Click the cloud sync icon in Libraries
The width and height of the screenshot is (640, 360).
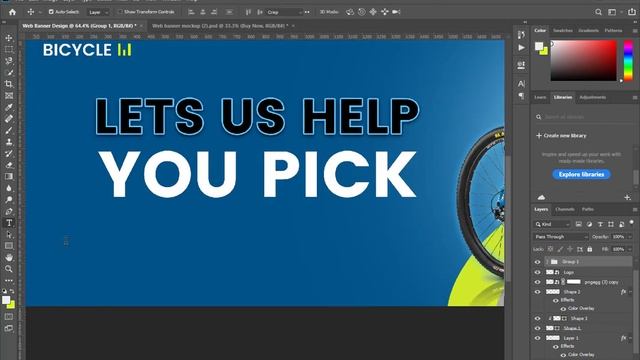541,198
